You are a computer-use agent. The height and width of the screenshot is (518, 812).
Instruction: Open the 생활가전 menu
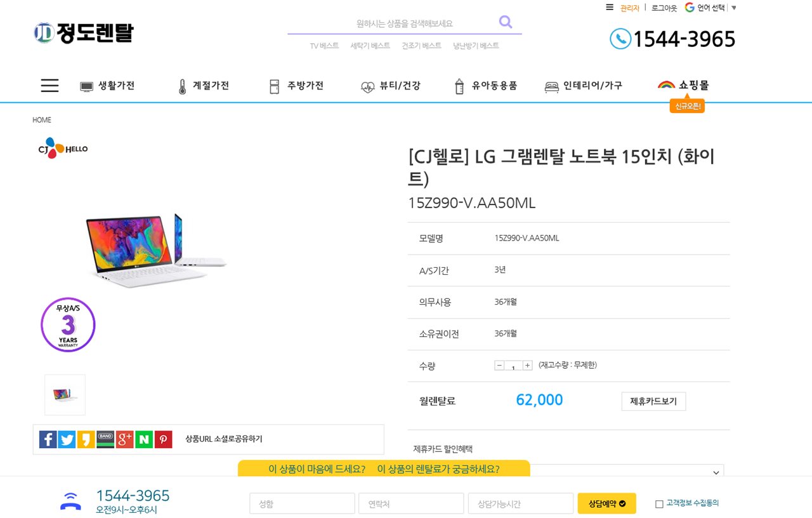pyautogui.click(x=108, y=86)
